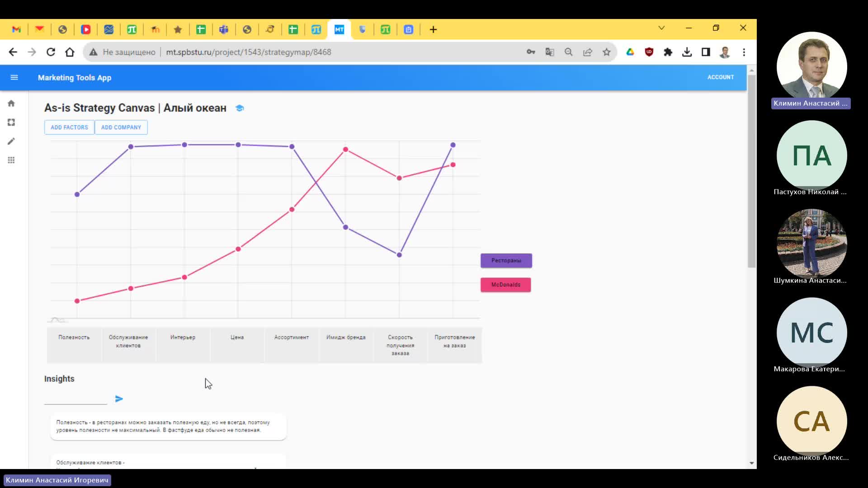868x488 pixels.
Task: Toggle the pink McDonalds legend chip
Action: 505,285
